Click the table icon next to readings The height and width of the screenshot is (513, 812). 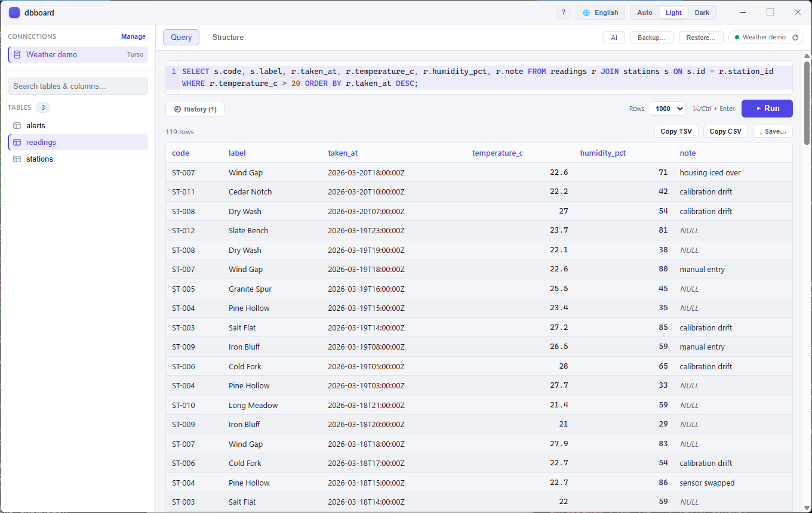click(17, 143)
